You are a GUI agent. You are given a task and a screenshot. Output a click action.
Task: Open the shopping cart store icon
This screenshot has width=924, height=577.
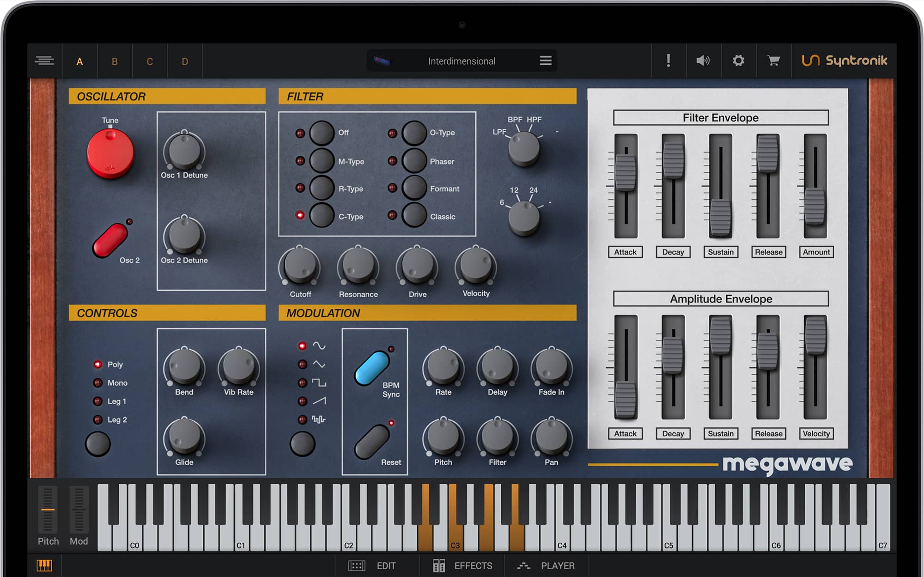click(773, 61)
